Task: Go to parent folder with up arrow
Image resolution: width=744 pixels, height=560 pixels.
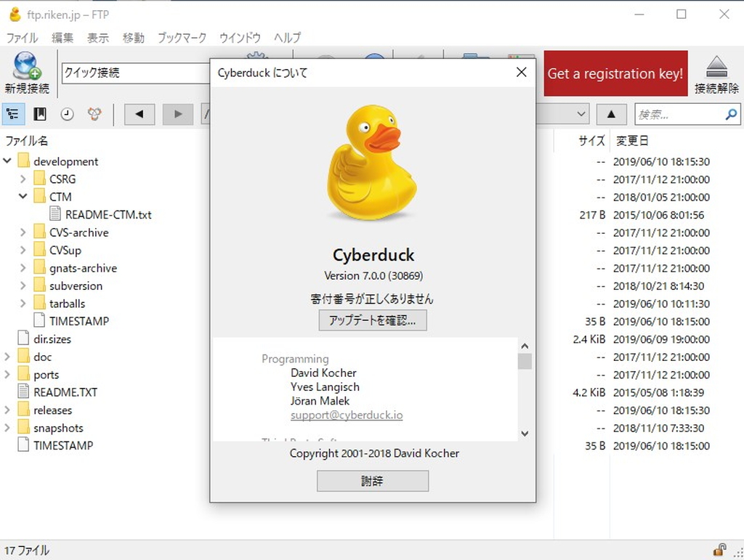Action: (611, 114)
